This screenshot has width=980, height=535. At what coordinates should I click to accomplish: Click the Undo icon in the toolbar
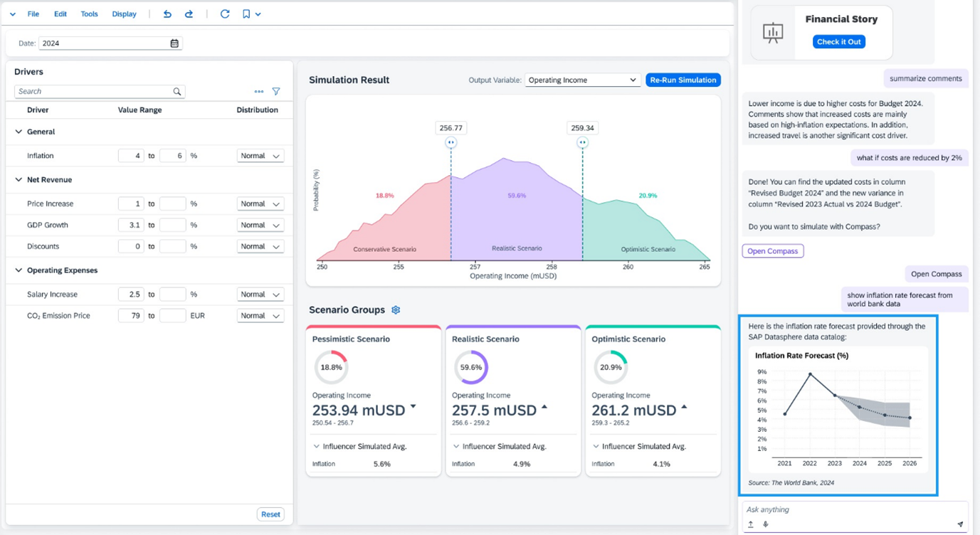167,14
